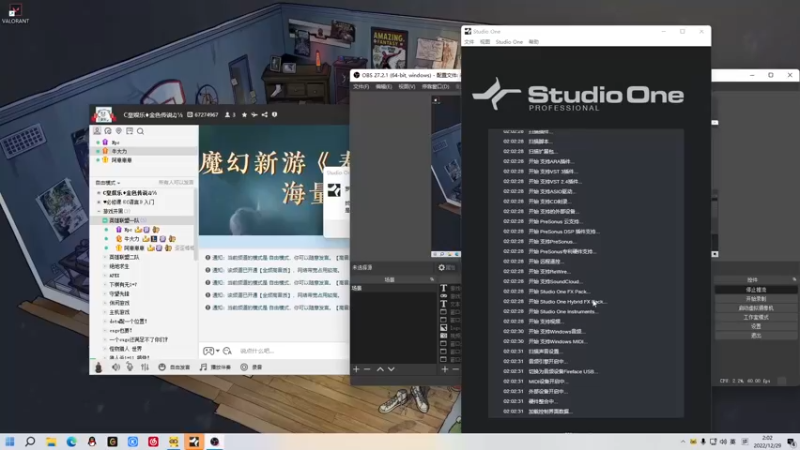Screen dimensions: 800x450
Task: Select the 绝地求生 channel in YY tree
Action: 119,266
